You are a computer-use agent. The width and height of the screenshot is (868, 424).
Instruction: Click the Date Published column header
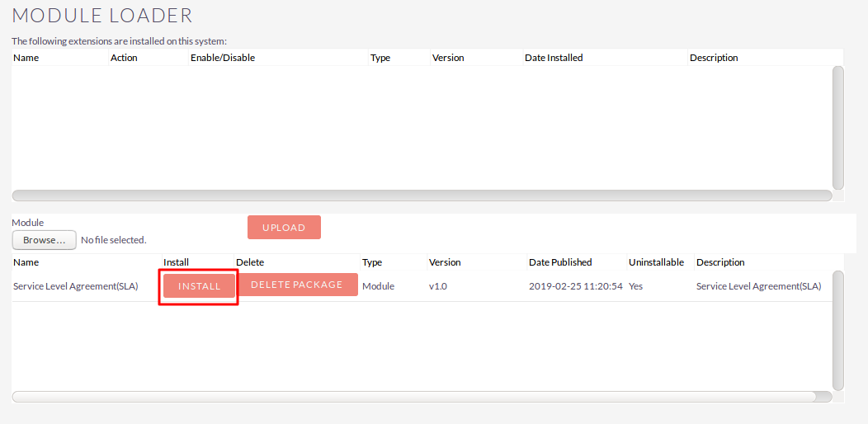point(560,262)
